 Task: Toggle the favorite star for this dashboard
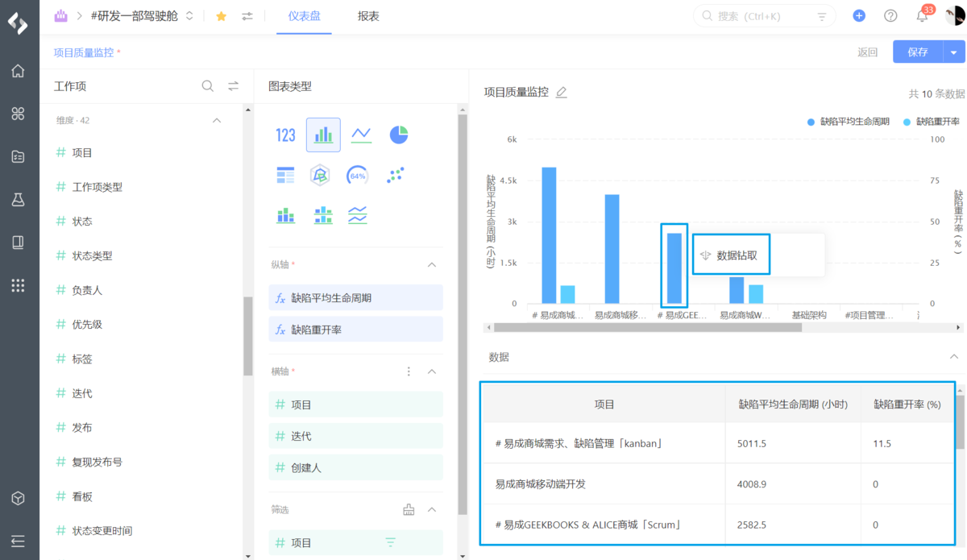tap(221, 15)
